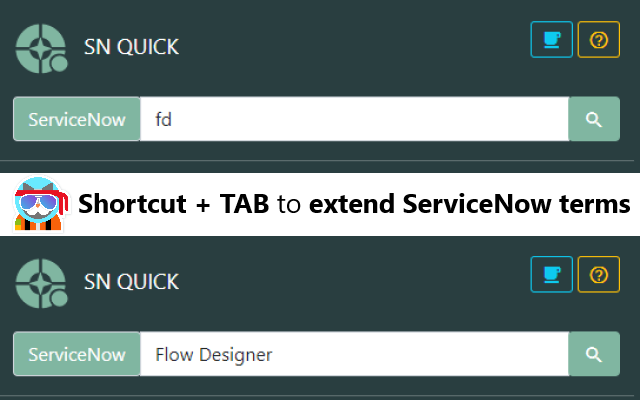Click the horizontal divider line under the 'fd' field
Screen dimensions: 640x400
[320, 161]
